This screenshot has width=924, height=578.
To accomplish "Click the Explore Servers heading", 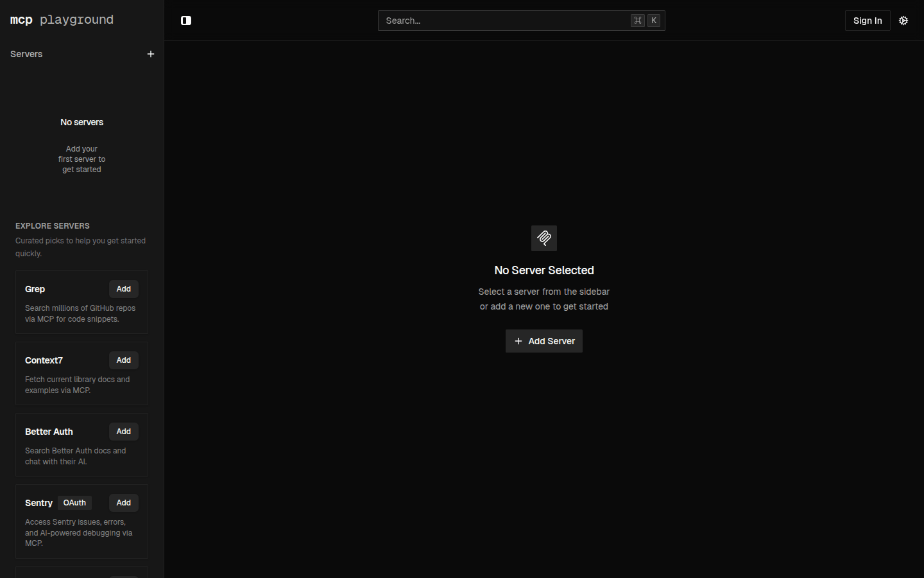I will tap(53, 226).
